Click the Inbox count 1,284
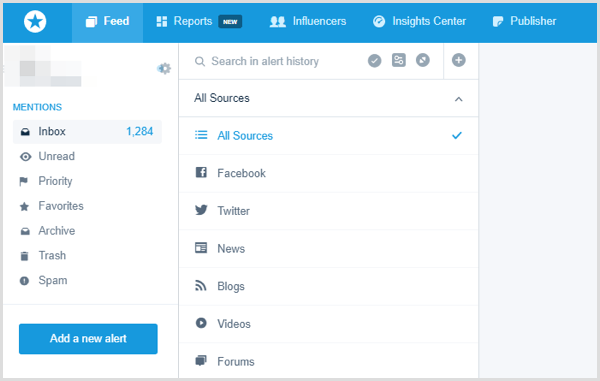 (140, 132)
